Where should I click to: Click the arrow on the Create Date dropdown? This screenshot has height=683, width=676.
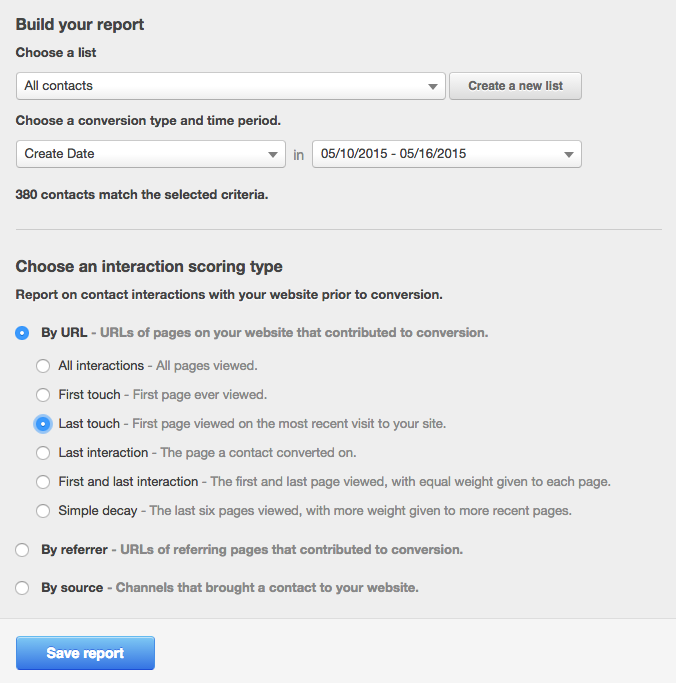click(x=273, y=155)
